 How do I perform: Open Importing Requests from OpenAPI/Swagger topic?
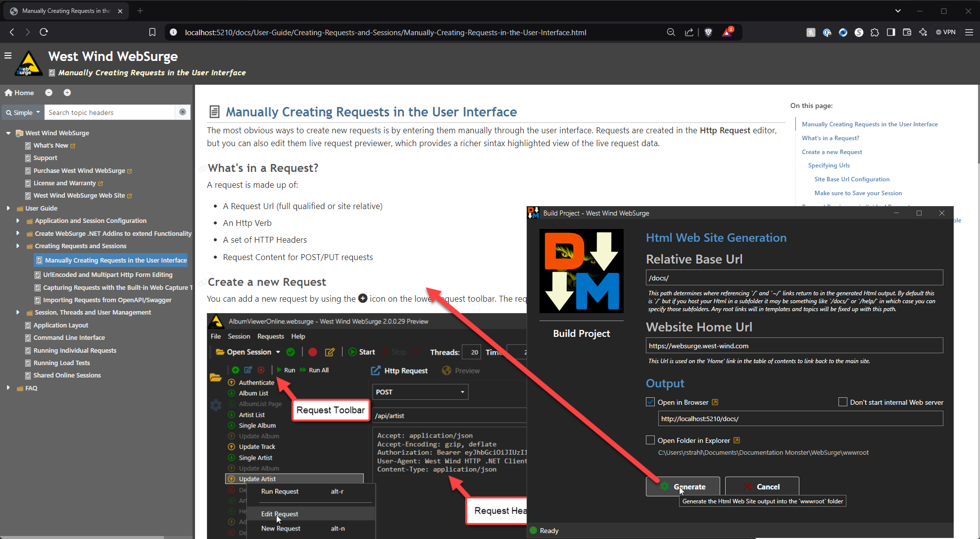(x=107, y=300)
